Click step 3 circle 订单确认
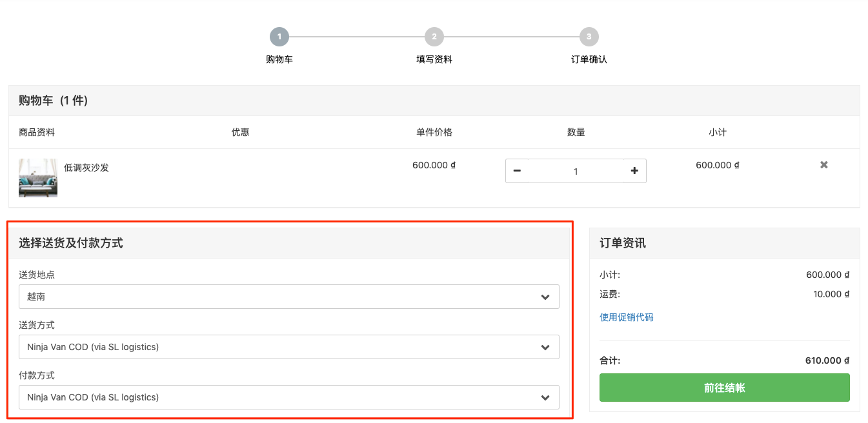This screenshot has height=423, width=868. coord(589,37)
